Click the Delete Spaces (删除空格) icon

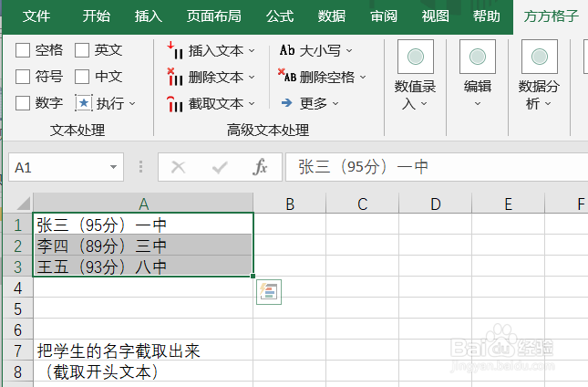(x=287, y=76)
